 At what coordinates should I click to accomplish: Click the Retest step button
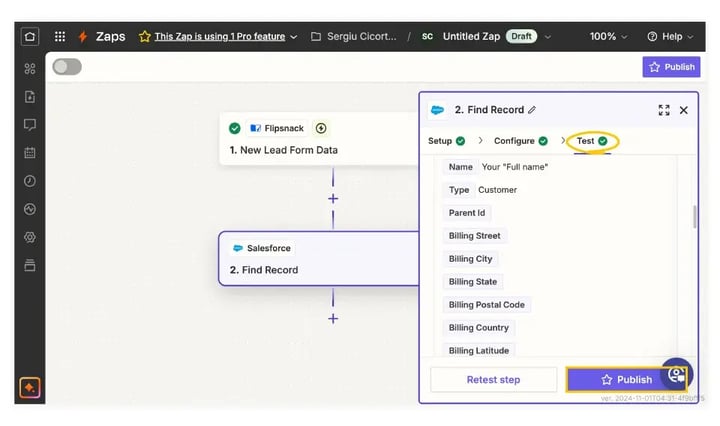pos(493,380)
